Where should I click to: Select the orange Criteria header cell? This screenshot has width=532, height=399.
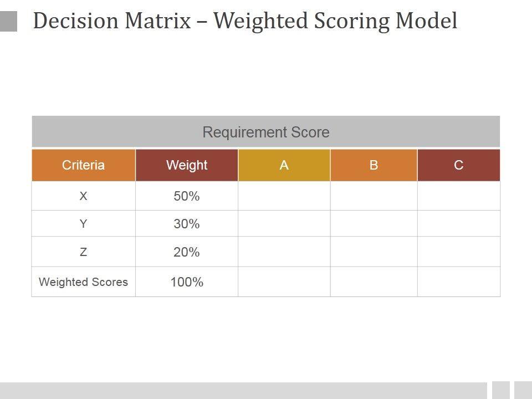83,165
